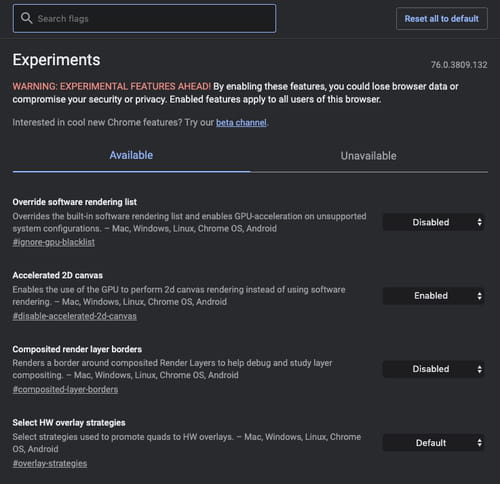Click the version number 76.0.3809.132
Image resolution: width=500 pixels, height=484 pixels.
[x=459, y=65]
